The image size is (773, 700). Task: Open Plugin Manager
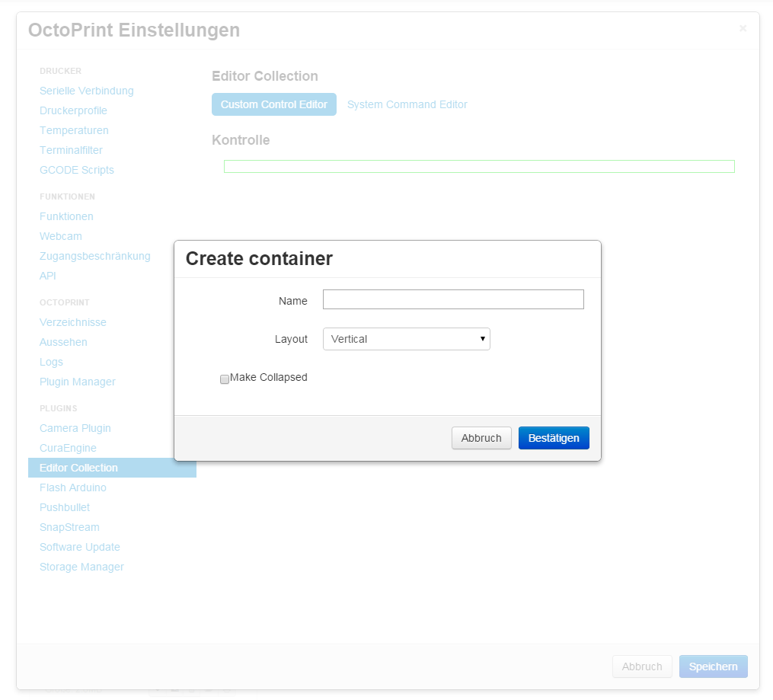point(78,382)
